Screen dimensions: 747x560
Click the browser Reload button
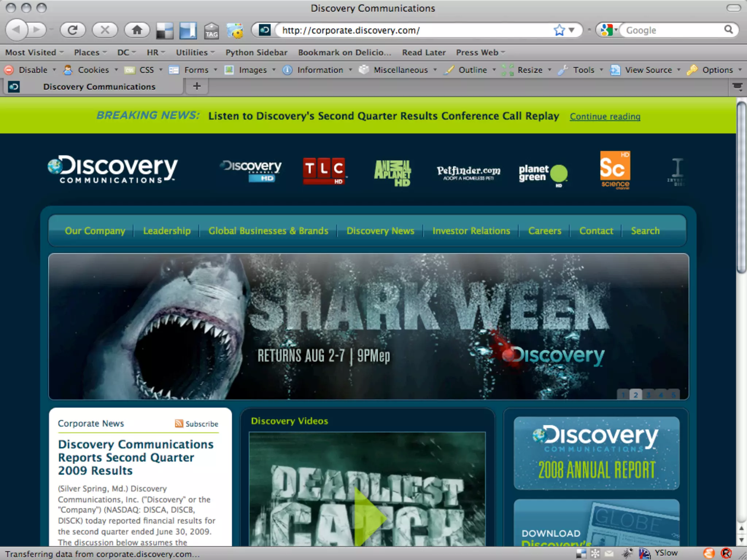(73, 30)
